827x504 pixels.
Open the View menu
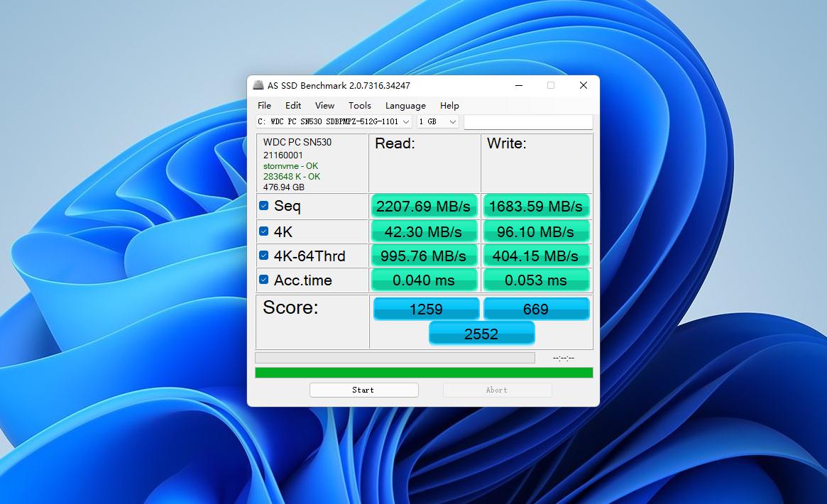pos(324,105)
